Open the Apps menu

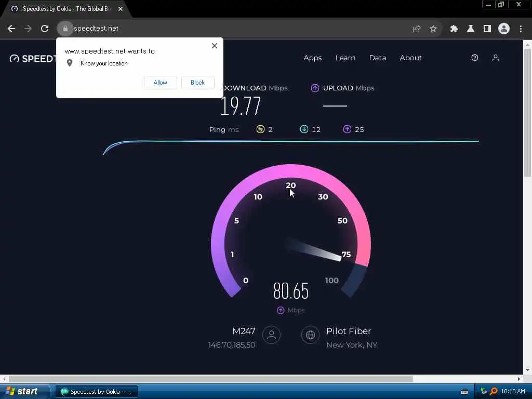click(x=312, y=58)
